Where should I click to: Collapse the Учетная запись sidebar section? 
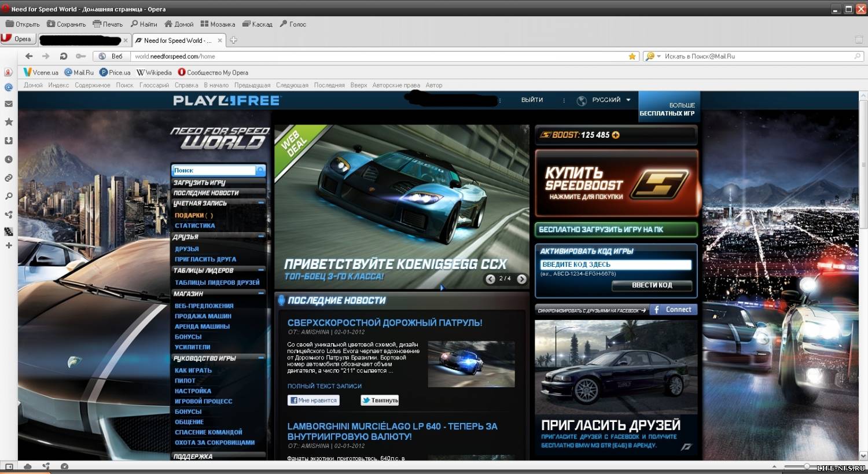[x=261, y=203]
